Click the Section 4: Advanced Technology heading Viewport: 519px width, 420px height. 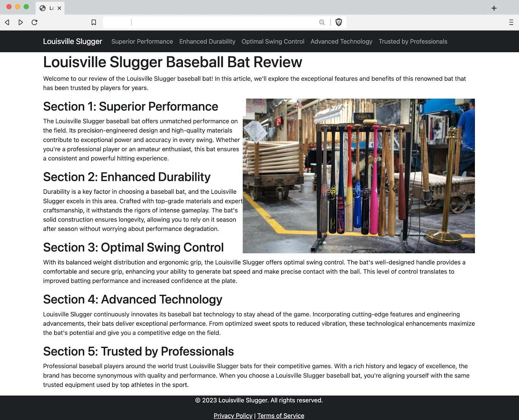point(133,299)
